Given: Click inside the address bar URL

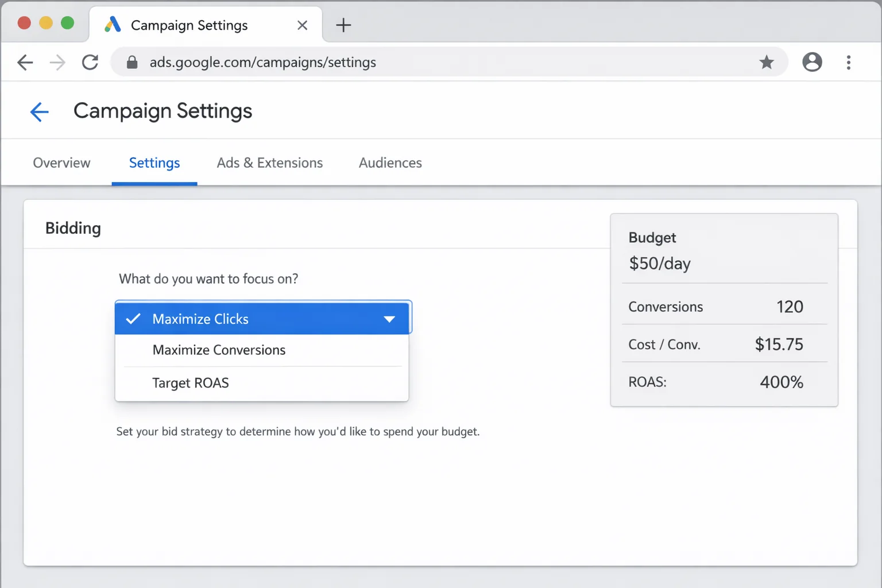Looking at the screenshot, I should [x=262, y=62].
